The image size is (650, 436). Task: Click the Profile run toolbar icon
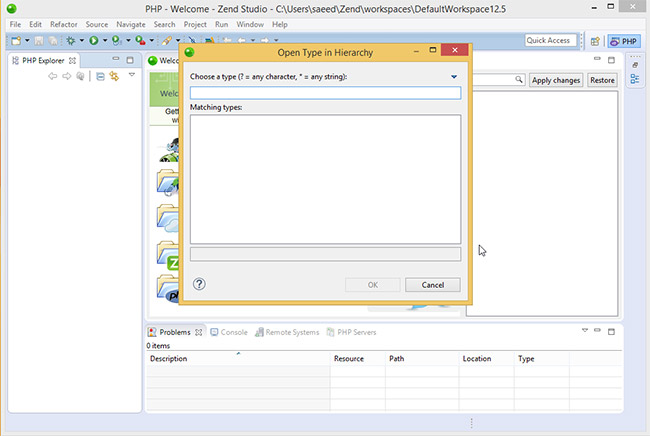point(117,41)
